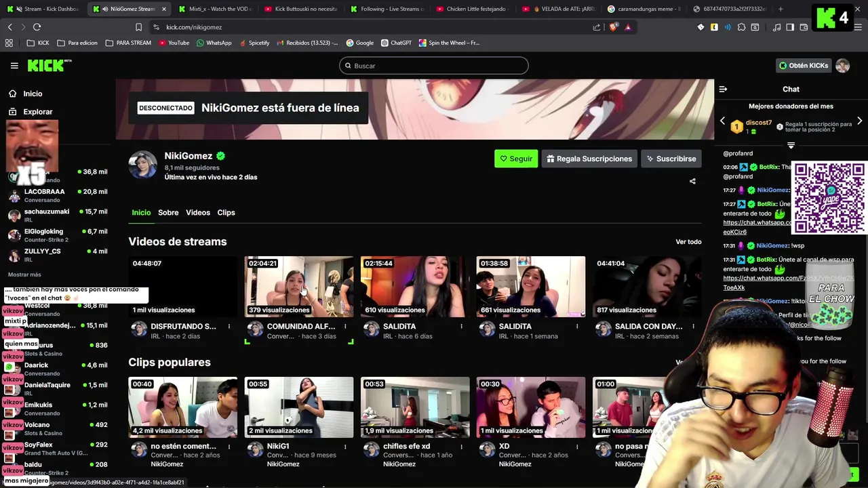
Task: Open LACOBRAAA channel in sidebar
Action: 58,196
